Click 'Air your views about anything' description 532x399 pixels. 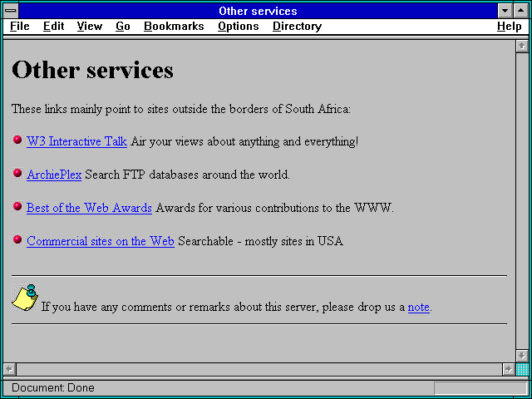point(244,141)
